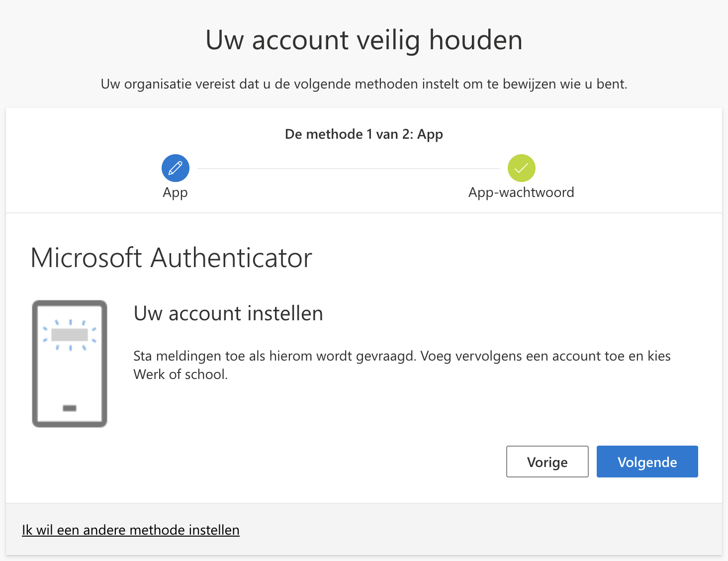This screenshot has width=728, height=561.
Task: Click the notification banner inside the phone illustration
Action: pos(70,334)
